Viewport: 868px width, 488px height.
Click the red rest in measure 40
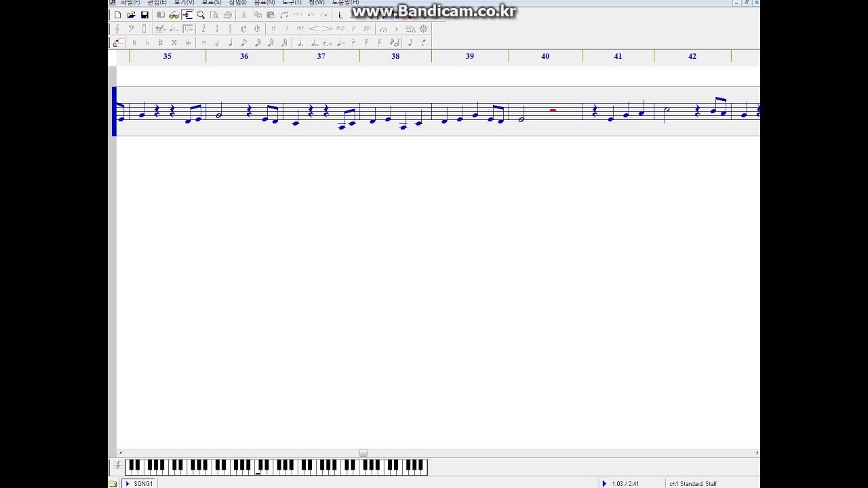pyautogui.click(x=553, y=110)
